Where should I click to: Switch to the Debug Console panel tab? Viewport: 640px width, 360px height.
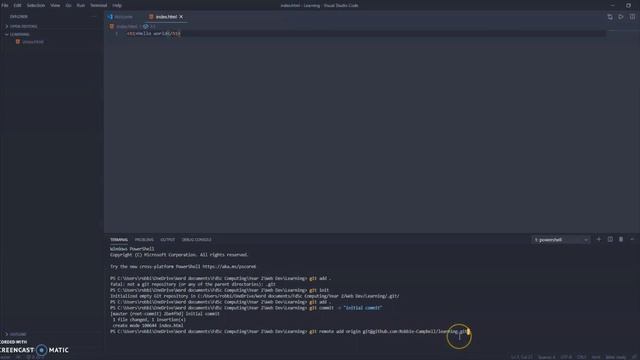tap(197, 240)
